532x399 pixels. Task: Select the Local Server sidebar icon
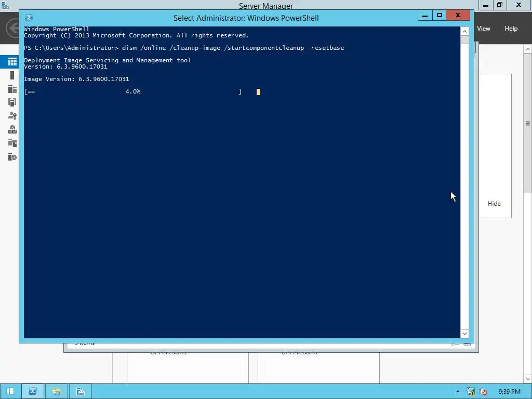pyautogui.click(x=12, y=75)
